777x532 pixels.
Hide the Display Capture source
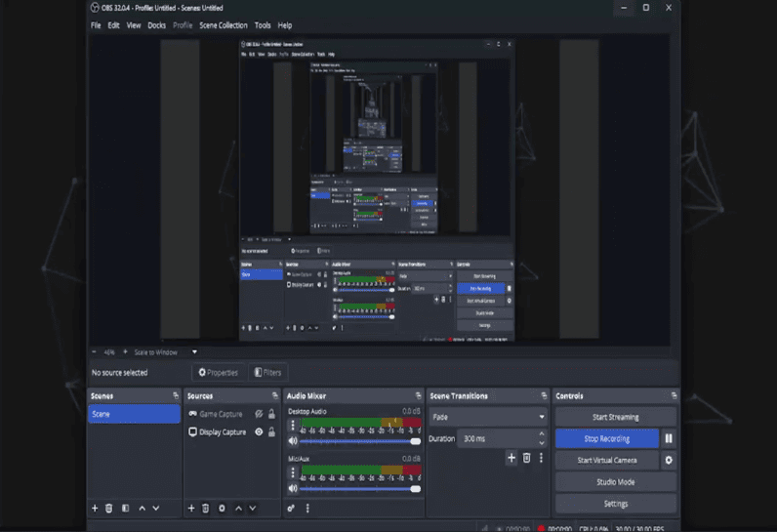(x=259, y=431)
